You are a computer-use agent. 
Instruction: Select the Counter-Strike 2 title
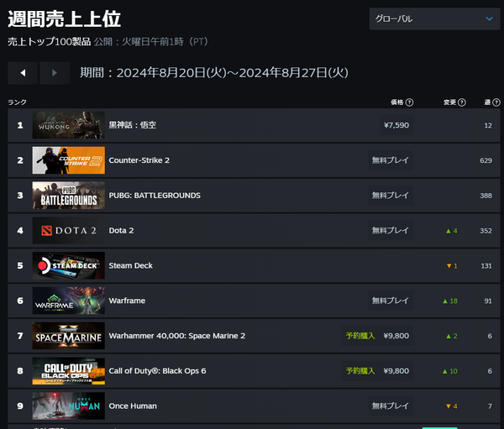pyautogui.click(x=139, y=160)
